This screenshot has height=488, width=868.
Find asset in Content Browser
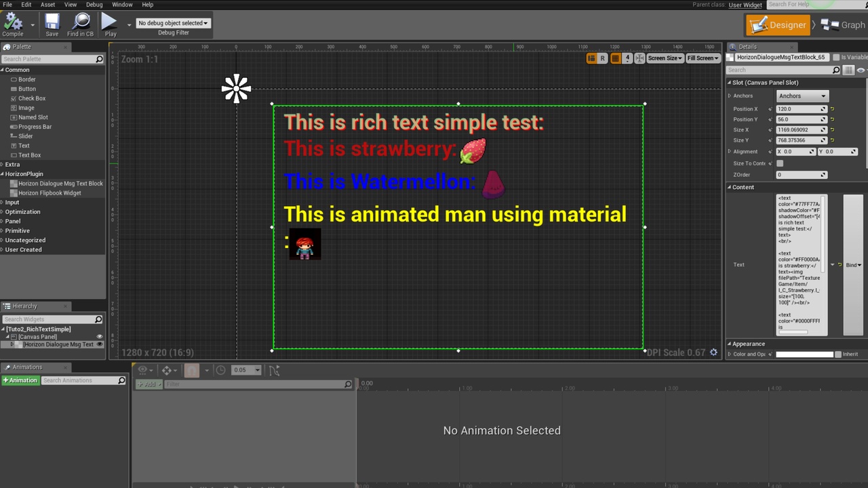coord(80,25)
